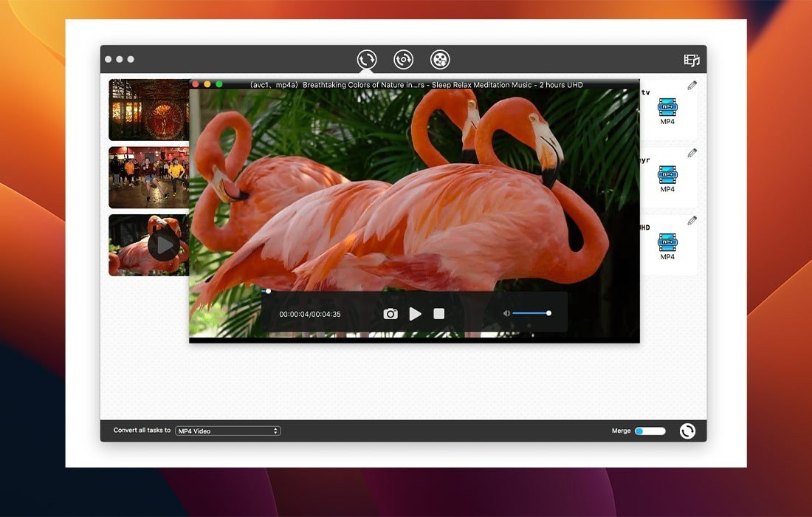
Task: Toggle the Merge switch
Action: (x=650, y=431)
